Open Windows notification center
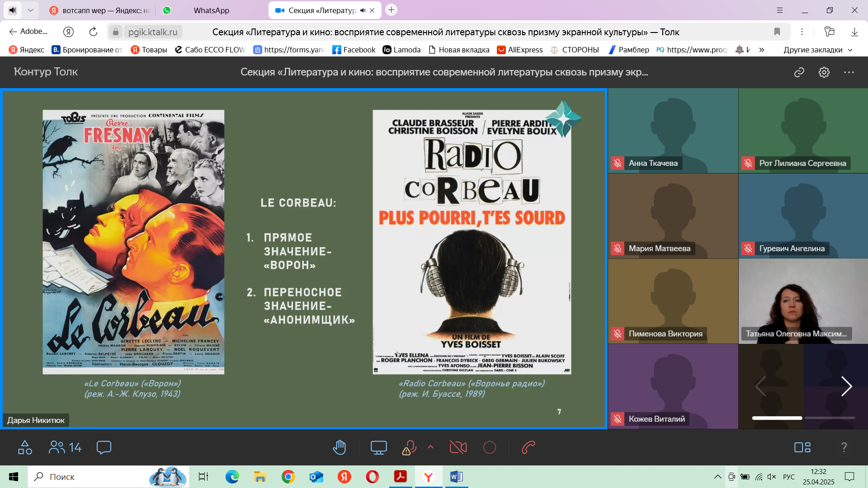The width and height of the screenshot is (868, 488). (849, 477)
